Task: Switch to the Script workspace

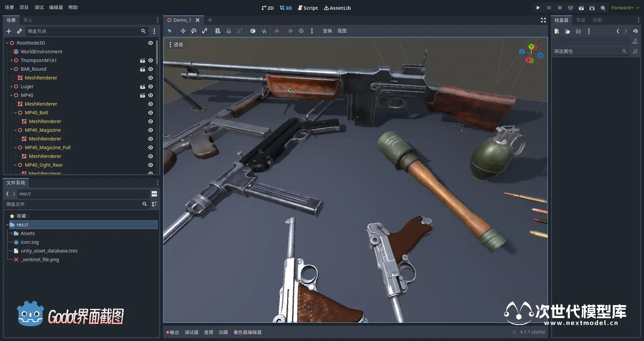Action: click(308, 8)
